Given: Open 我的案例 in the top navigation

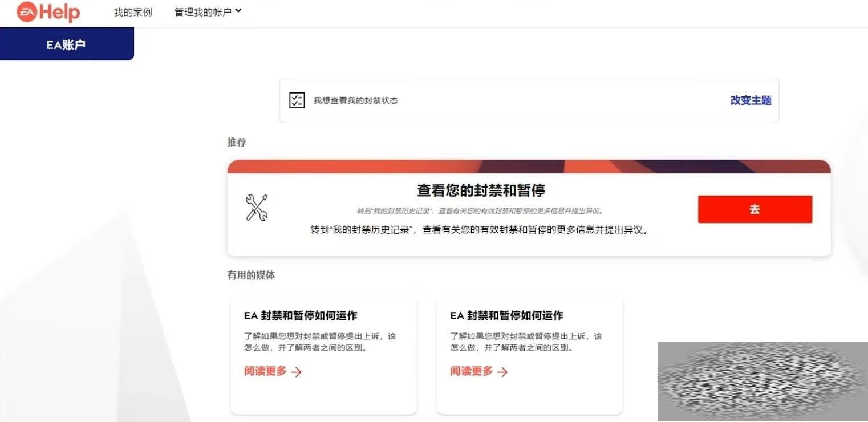Looking at the screenshot, I should click(x=133, y=12).
